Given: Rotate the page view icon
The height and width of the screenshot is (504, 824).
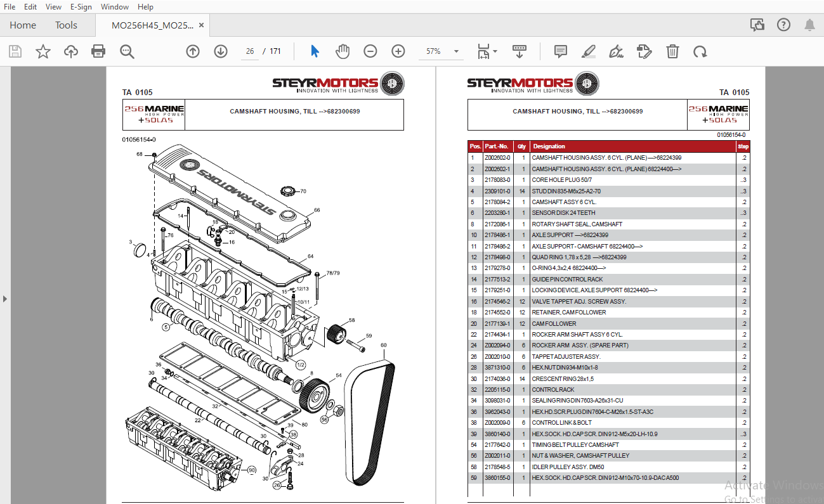Looking at the screenshot, I should pyautogui.click(x=700, y=51).
